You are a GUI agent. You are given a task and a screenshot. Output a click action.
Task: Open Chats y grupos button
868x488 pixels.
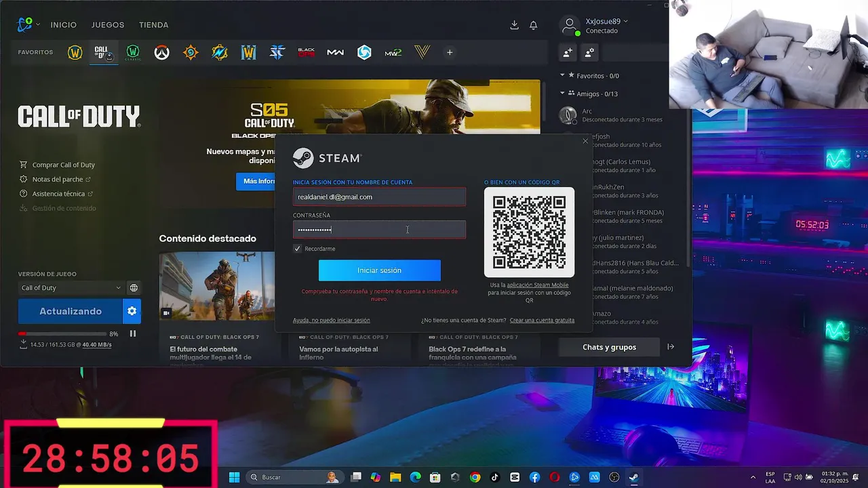click(x=609, y=347)
